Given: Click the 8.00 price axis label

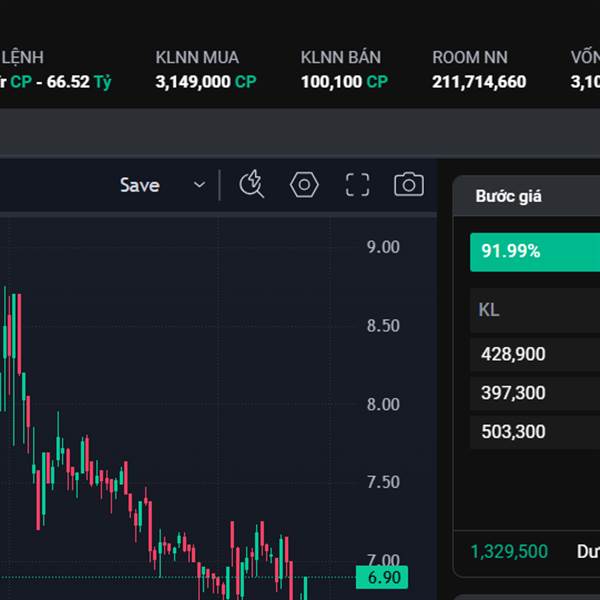Looking at the screenshot, I should pos(383,404).
